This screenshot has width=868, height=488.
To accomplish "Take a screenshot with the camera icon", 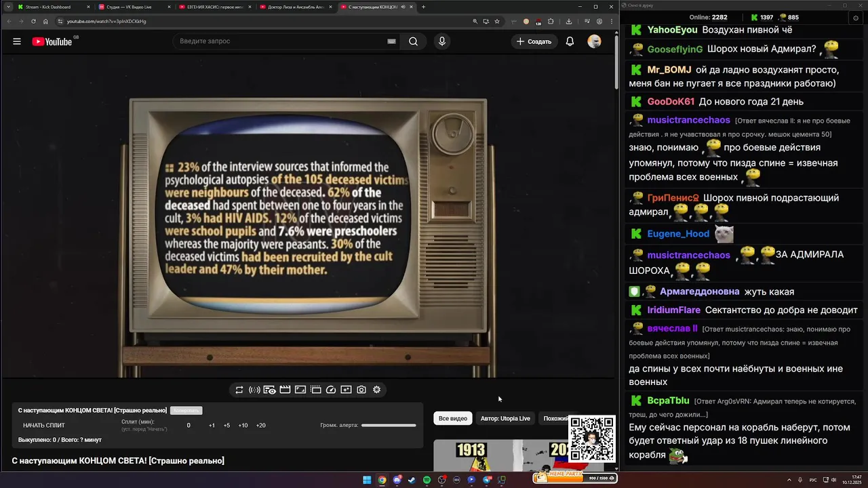I will (x=361, y=390).
